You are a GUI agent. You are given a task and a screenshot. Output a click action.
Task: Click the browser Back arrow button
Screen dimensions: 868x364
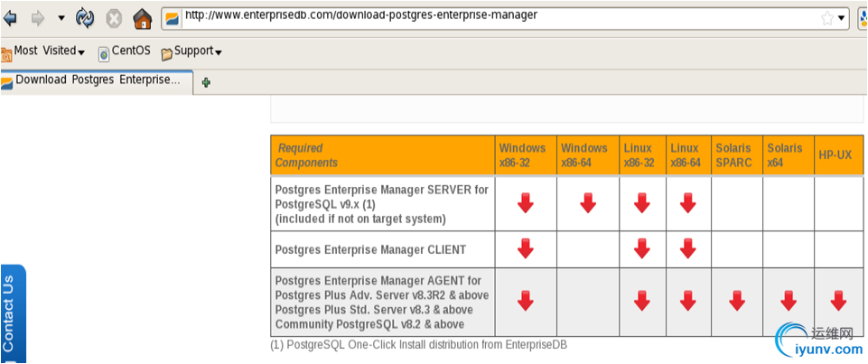11,17
